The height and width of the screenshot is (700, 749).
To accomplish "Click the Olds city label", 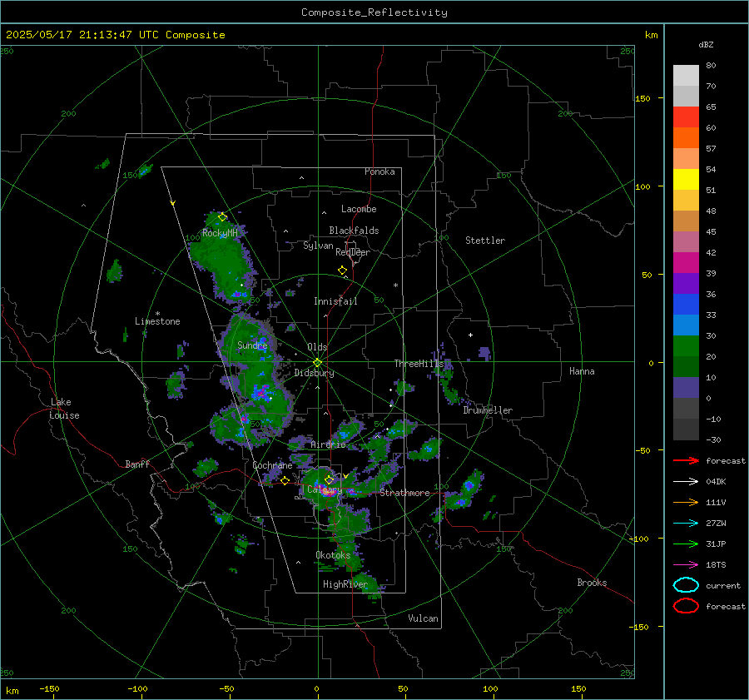I will (317, 347).
